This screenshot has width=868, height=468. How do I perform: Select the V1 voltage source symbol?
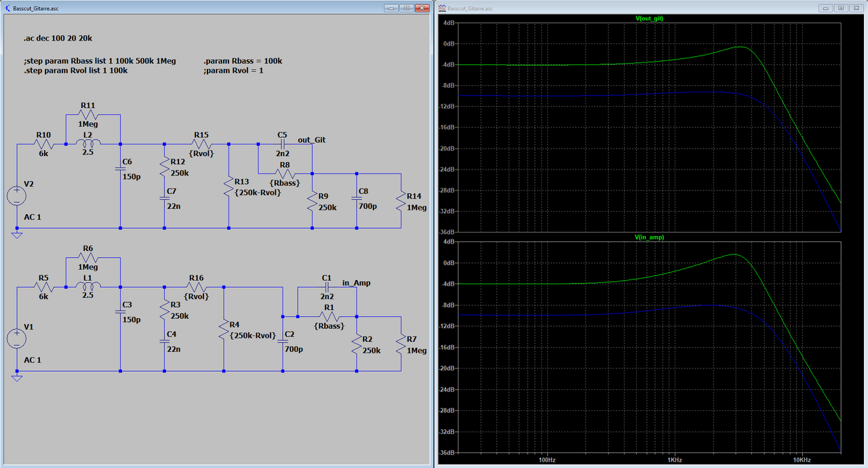(16, 338)
